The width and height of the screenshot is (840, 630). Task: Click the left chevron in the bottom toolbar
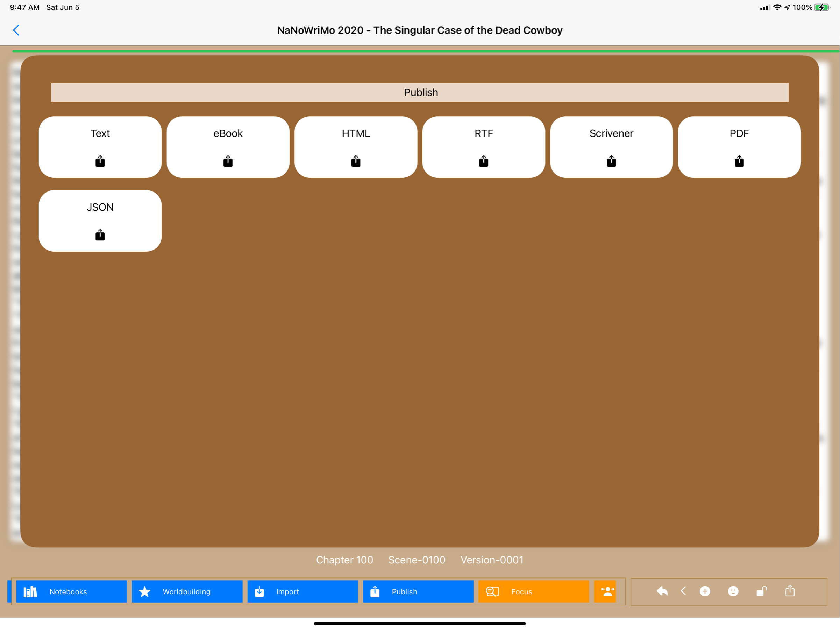pos(683,591)
